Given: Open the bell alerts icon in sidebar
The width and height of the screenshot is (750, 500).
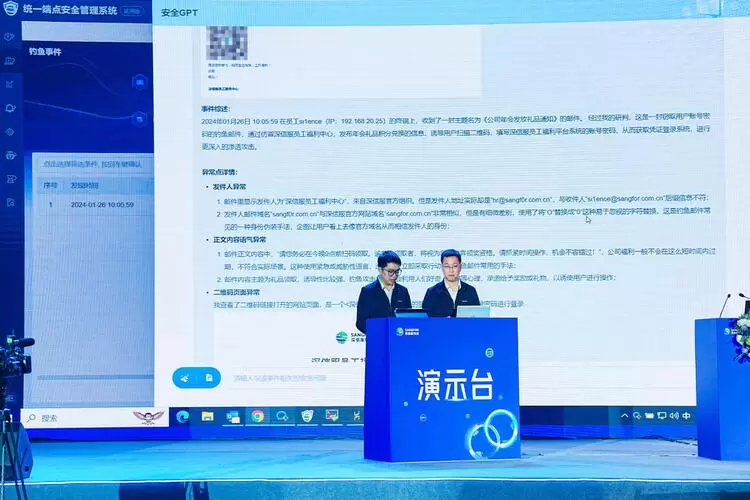Looking at the screenshot, I should click(x=10, y=108).
